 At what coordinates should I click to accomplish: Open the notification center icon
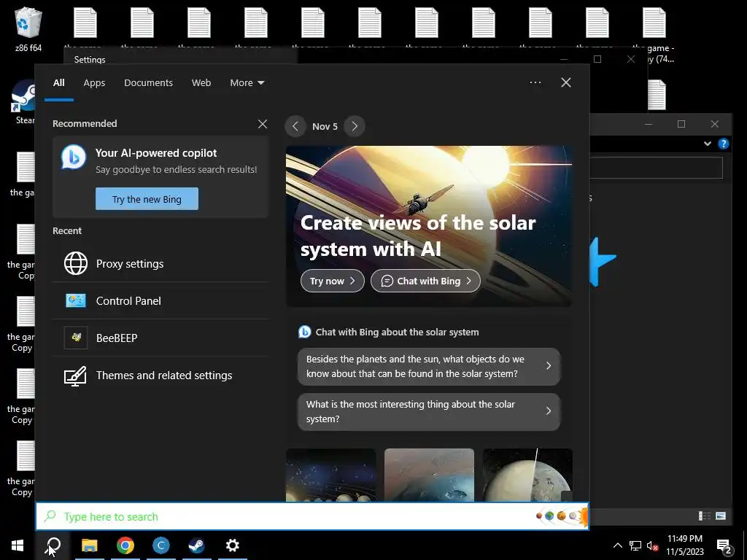click(724, 546)
